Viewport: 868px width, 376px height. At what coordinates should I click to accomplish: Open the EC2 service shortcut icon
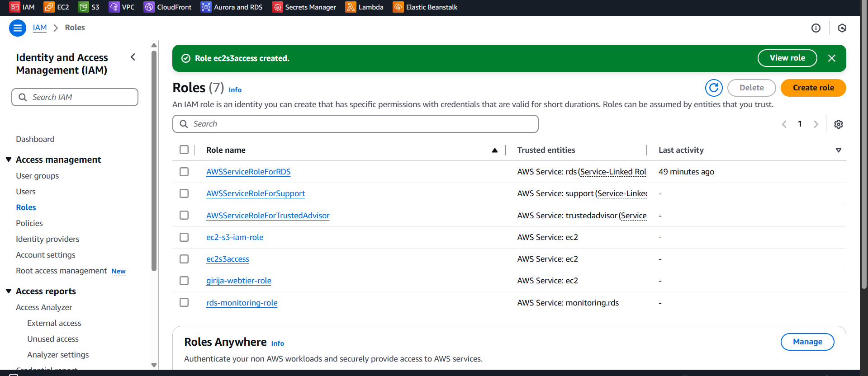[49, 7]
